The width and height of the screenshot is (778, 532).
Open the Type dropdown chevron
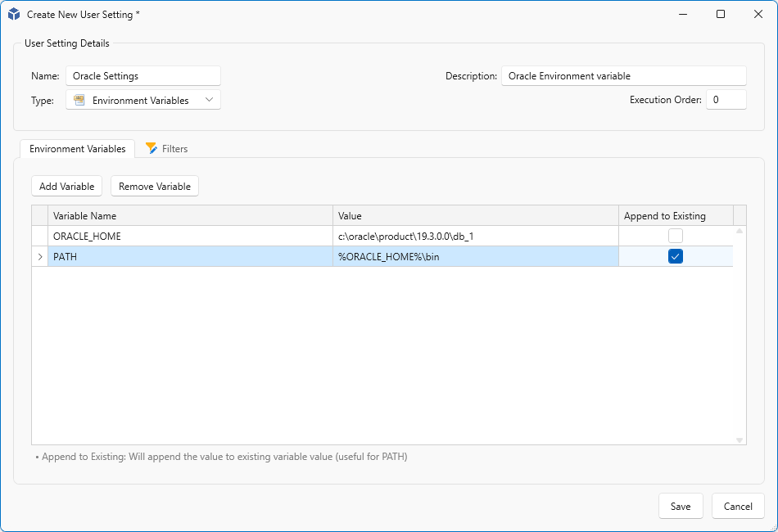tap(210, 100)
